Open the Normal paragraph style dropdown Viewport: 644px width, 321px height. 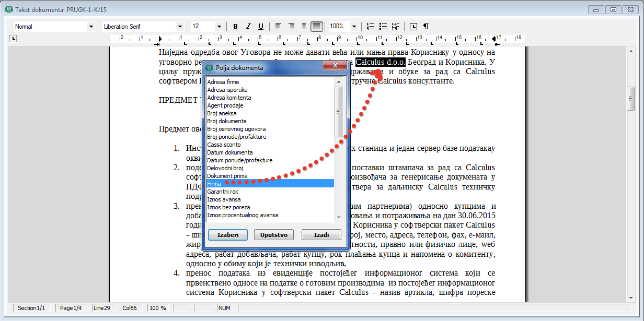tap(91, 26)
